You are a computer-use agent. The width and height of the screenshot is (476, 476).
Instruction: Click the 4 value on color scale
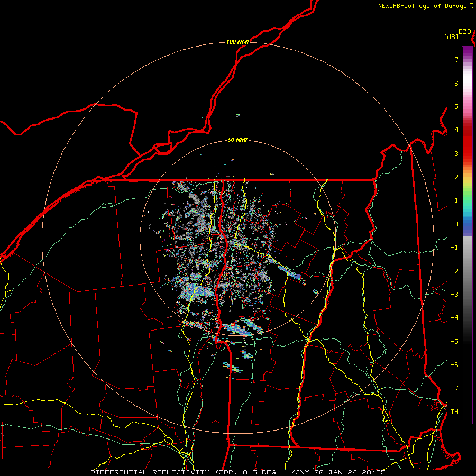point(456,130)
